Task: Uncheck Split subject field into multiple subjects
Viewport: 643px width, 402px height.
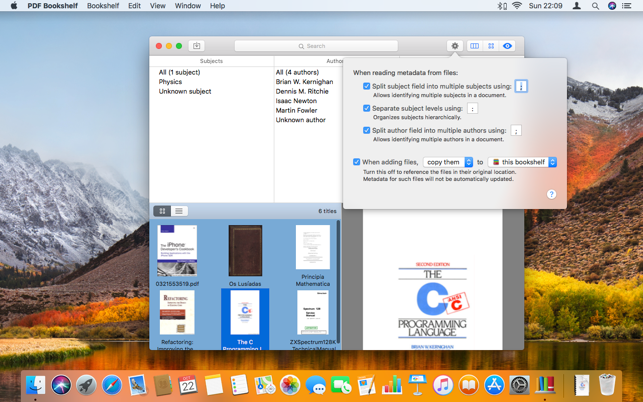Action: [367, 86]
